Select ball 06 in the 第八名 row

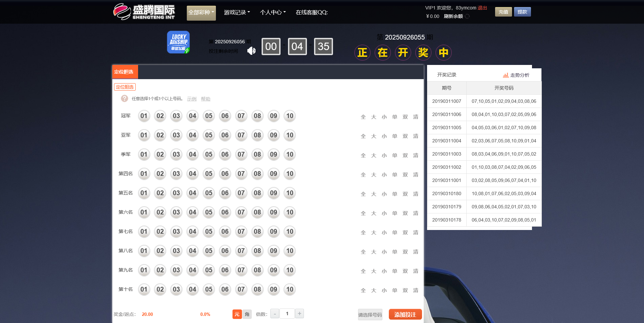tap(225, 251)
